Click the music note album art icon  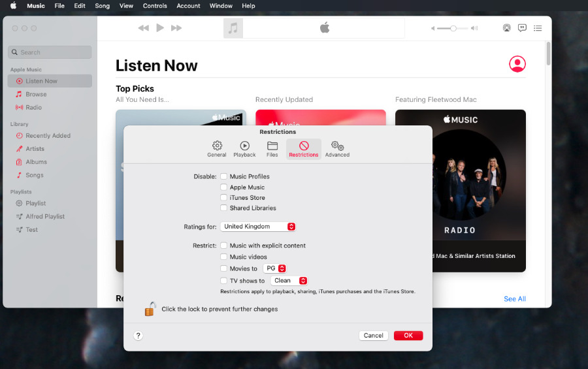point(233,28)
